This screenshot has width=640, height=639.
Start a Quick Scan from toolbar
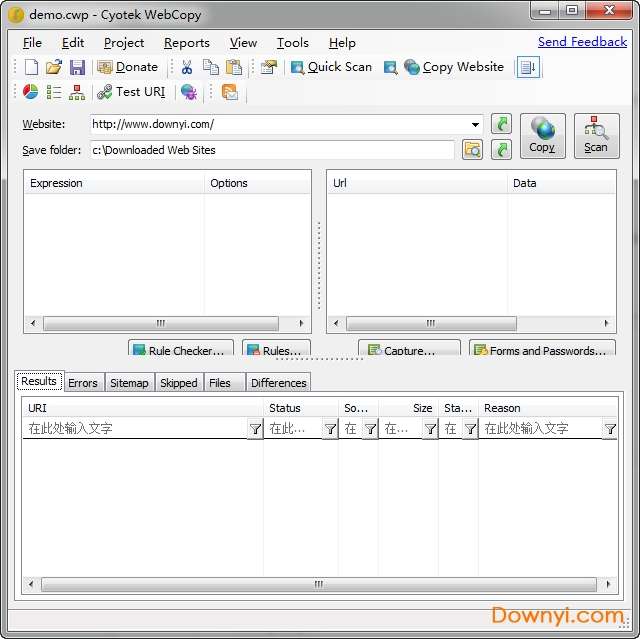(331, 67)
